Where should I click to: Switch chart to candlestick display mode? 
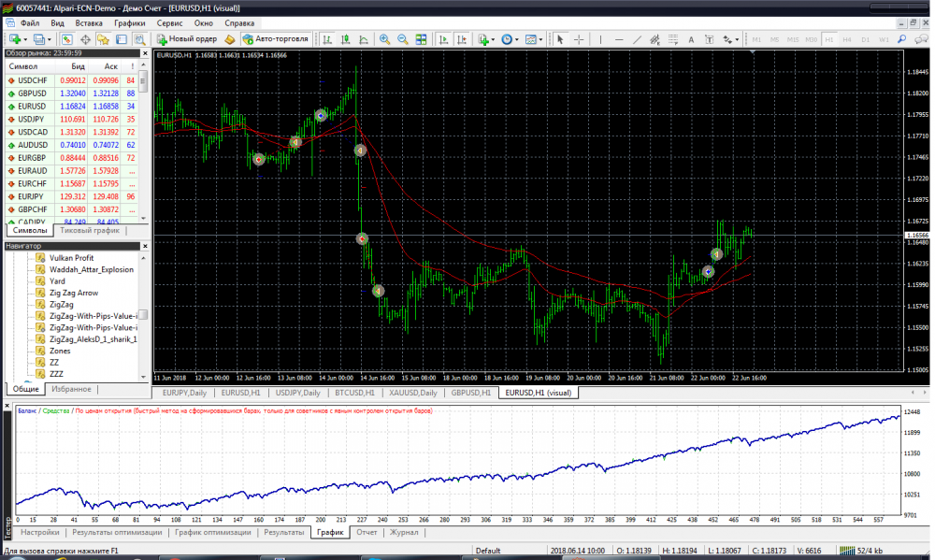tap(345, 39)
